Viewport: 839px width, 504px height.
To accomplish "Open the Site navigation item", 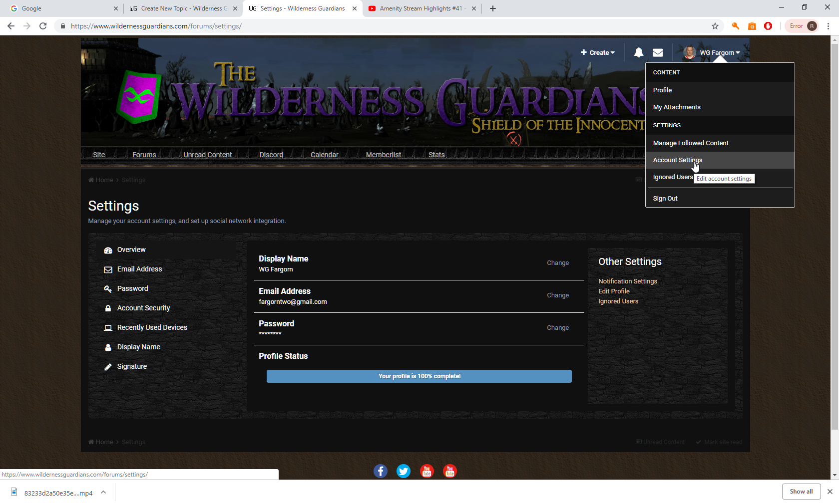I will [99, 155].
